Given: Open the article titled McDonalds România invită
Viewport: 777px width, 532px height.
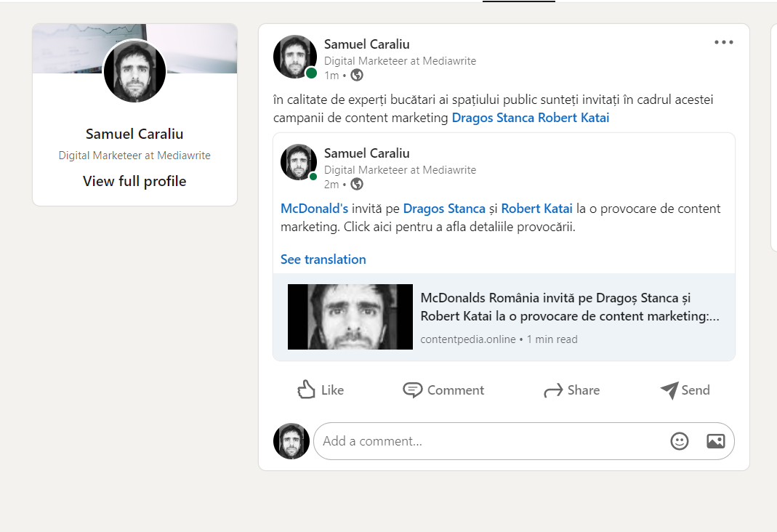Looking at the screenshot, I should (x=570, y=307).
